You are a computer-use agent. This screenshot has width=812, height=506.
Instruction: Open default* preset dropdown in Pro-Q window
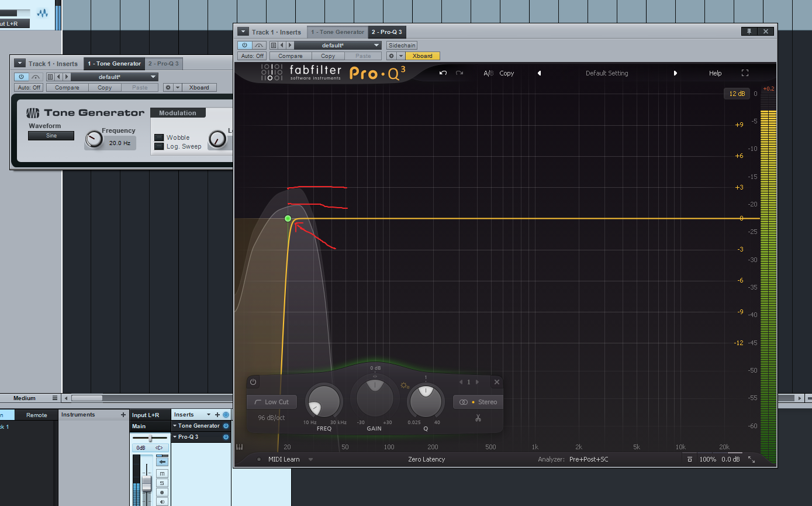337,45
